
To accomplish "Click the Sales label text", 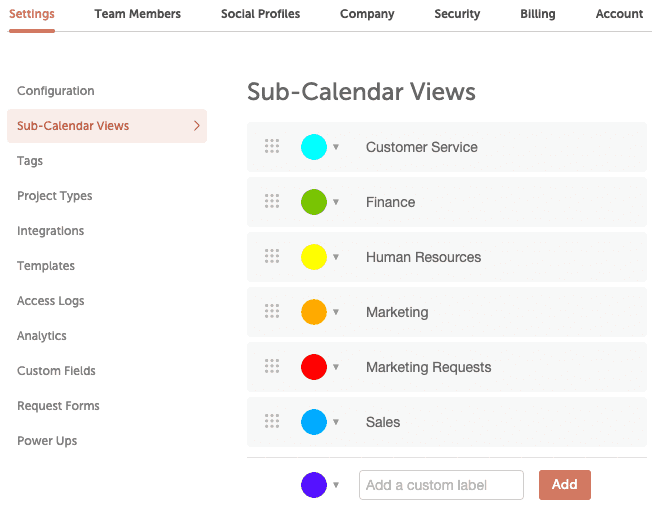I will point(383,422).
